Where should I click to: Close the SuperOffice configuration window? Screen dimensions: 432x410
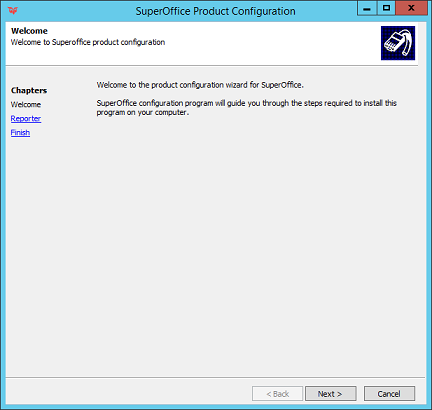[x=411, y=8]
